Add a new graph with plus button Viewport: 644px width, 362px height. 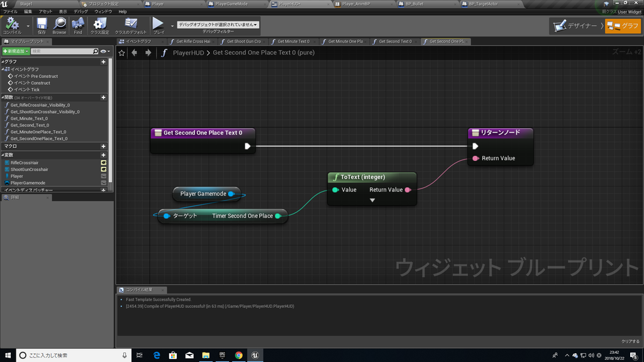pos(104,62)
